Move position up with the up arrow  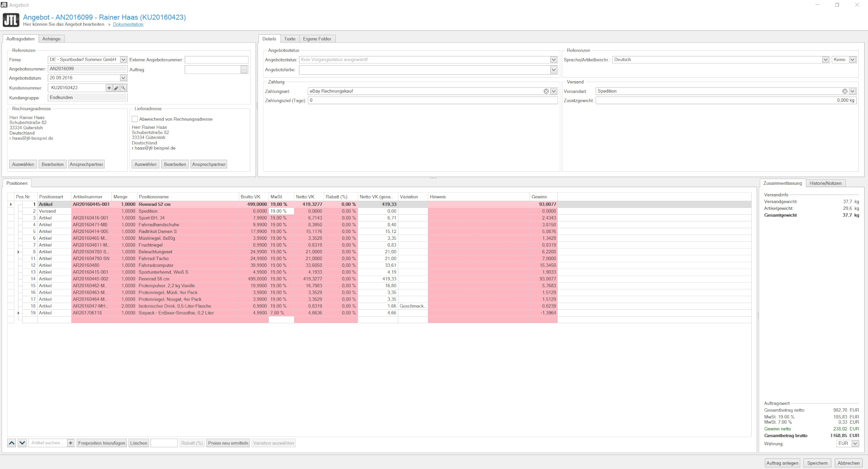pyautogui.click(x=12, y=443)
